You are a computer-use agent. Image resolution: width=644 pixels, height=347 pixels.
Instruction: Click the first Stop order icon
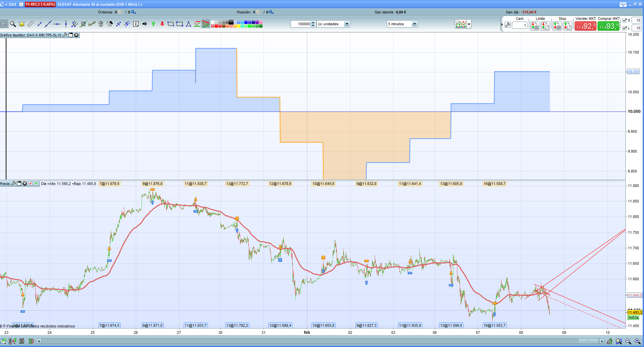click(557, 26)
